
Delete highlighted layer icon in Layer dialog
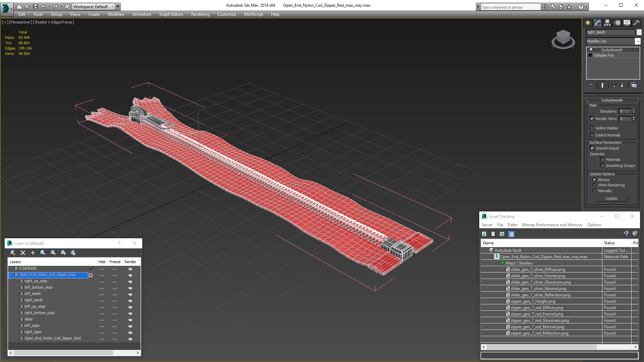[23, 253]
